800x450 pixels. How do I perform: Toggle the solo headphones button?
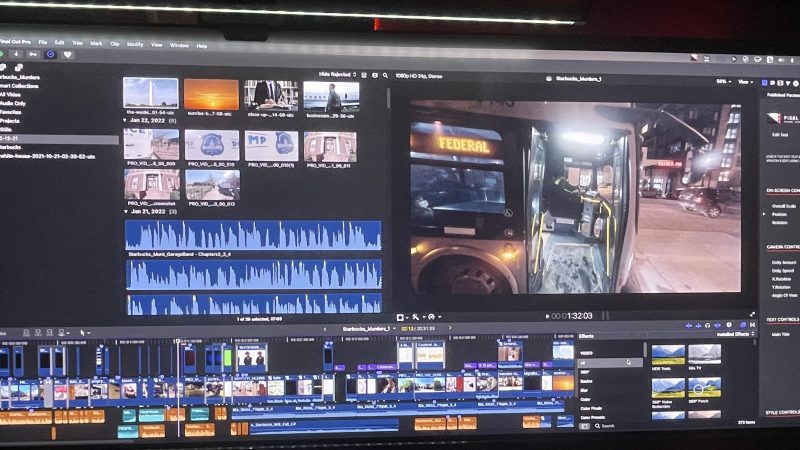[708, 325]
